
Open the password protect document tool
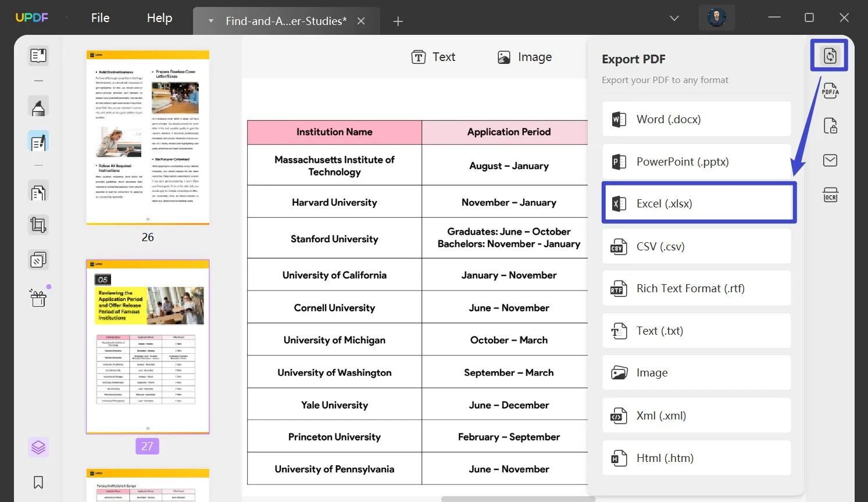click(x=830, y=125)
